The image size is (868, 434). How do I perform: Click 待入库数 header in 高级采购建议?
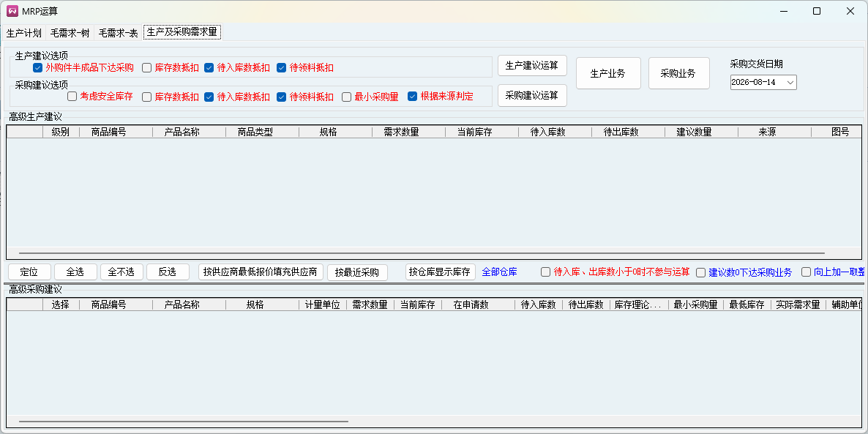click(x=538, y=304)
